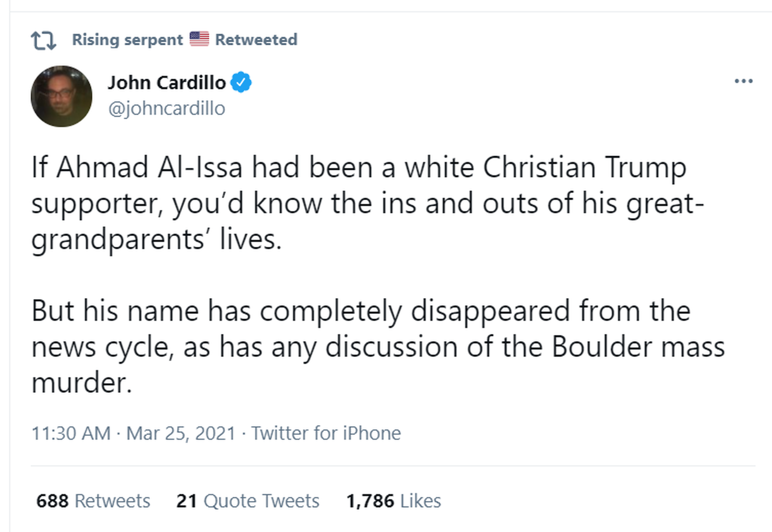Open the @johncardillo handle link
This screenshot has height=532, width=772.
coord(167,108)
